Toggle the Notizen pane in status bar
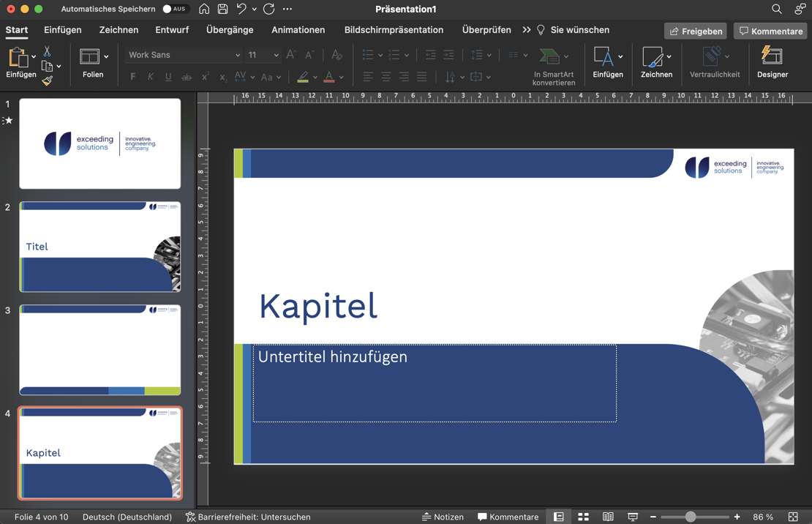 click(443, 517)
